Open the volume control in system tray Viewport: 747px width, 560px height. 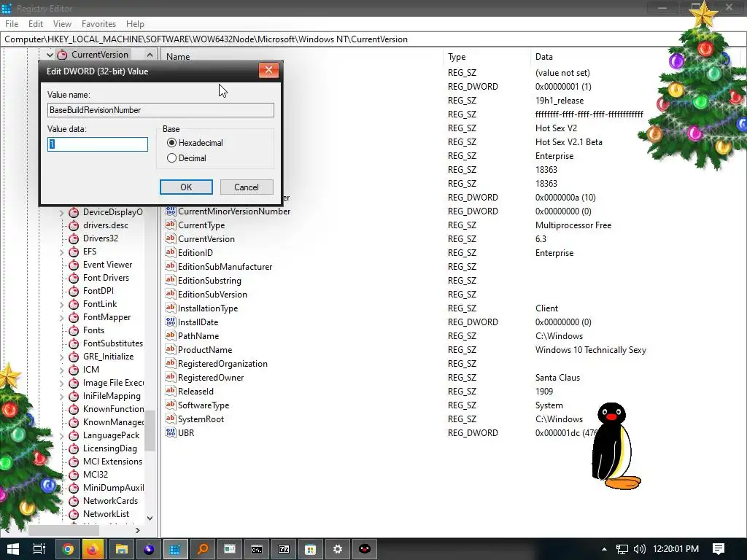coord(639,549)
